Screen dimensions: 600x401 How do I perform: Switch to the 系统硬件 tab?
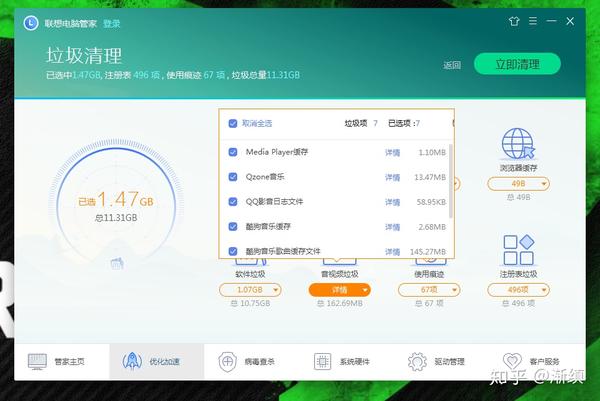pos(347,361)
